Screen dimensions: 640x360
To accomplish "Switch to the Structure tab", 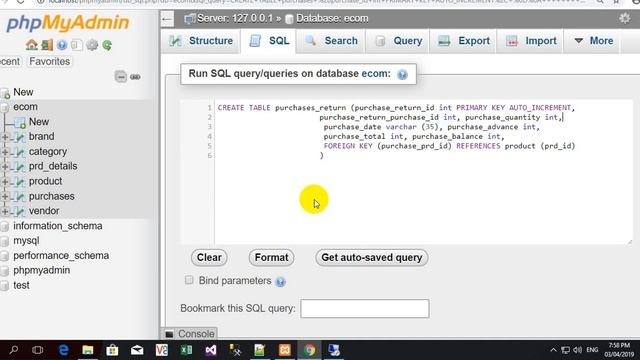I will tap(200, 41).
